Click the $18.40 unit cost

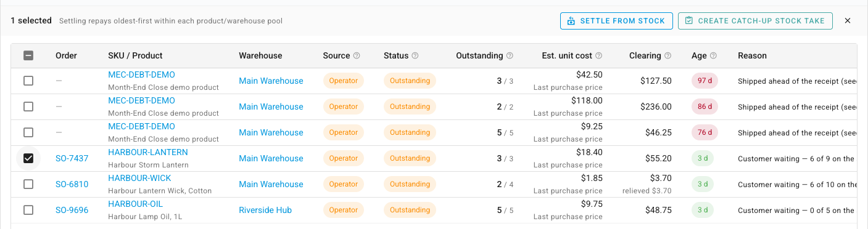(589, 152)
